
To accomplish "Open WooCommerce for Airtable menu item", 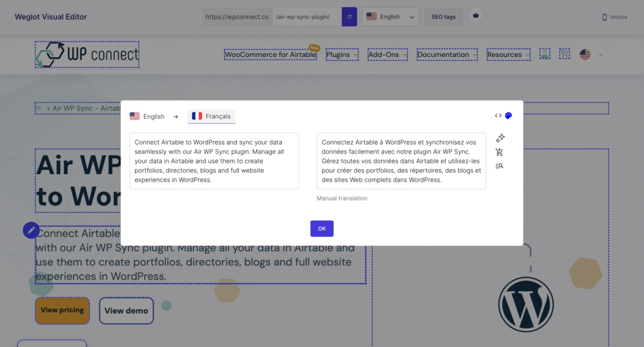I will pyautogui.click(x=270, y=55).
